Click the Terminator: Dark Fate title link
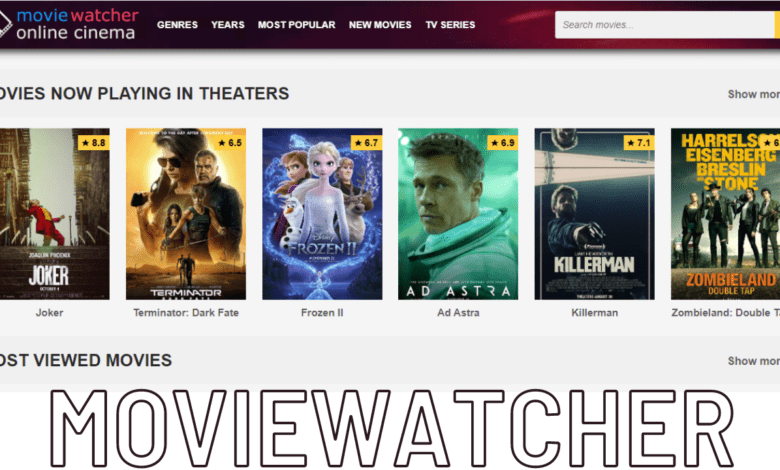This screenshot has height=470, width=780. (x=186, y=313)
